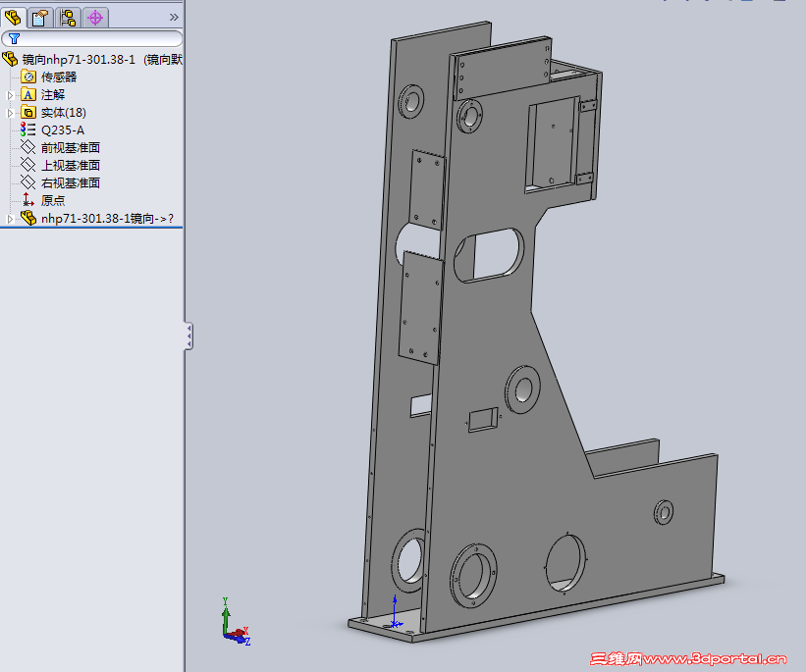Click the mirror part feature icon

point(28,218)
